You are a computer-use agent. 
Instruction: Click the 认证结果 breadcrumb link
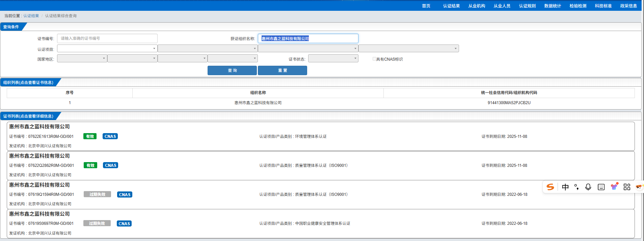click(31, 16)
